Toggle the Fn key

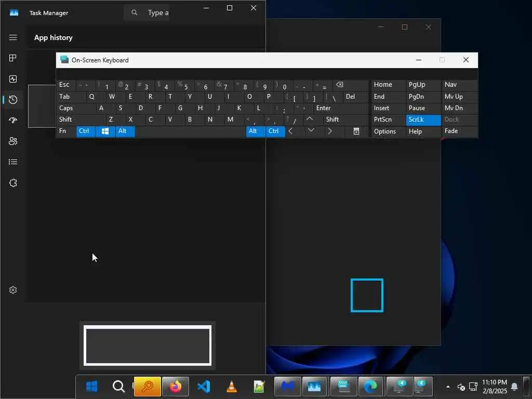(66, 131)
